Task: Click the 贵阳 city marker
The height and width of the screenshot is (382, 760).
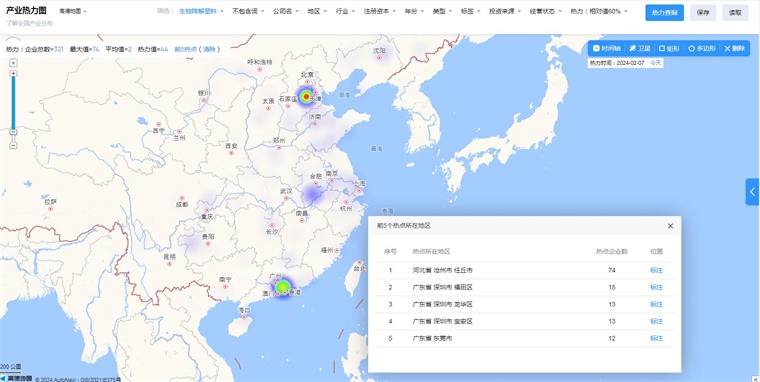Action: [208, 243]
